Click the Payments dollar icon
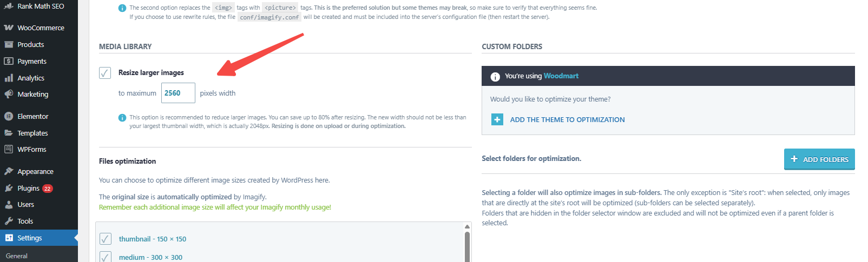 [x=9, y=61]
